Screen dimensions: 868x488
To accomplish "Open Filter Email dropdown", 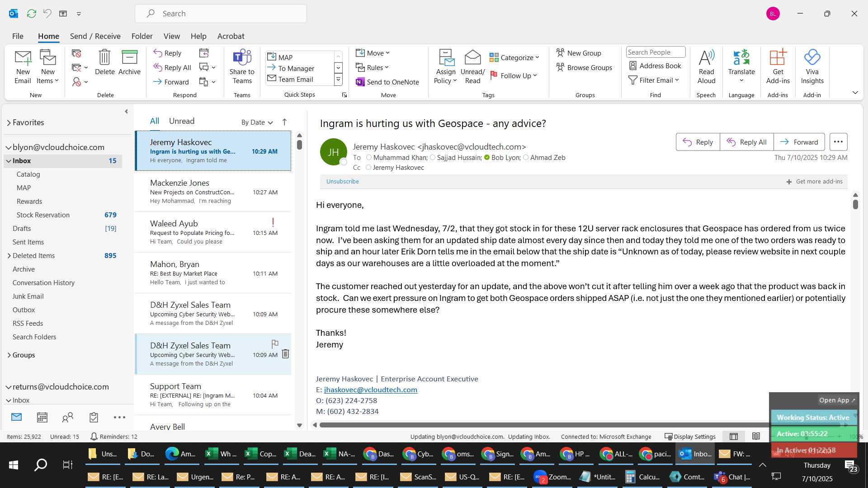I will [654, 80].
